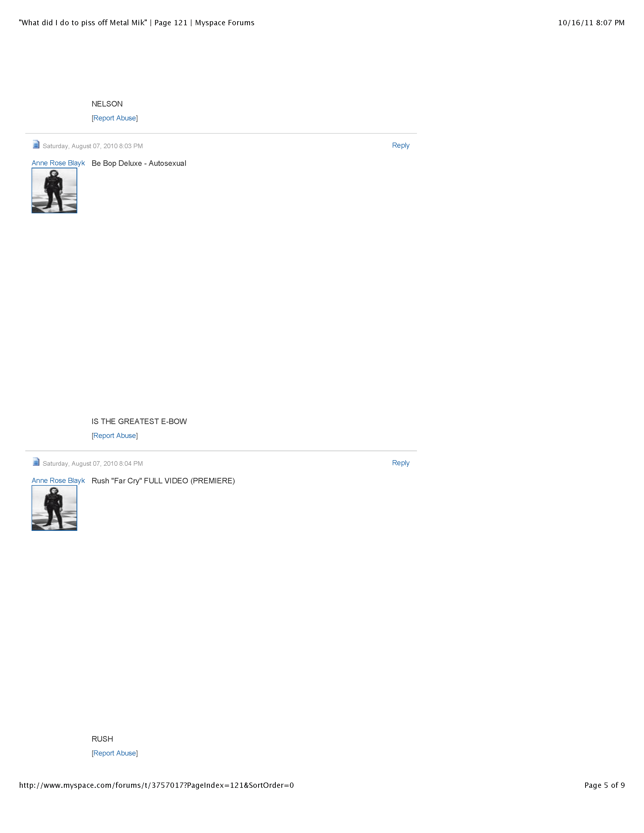Click the avatar thumbnail in the second post

pyautogui.click(x=54, y=508)
